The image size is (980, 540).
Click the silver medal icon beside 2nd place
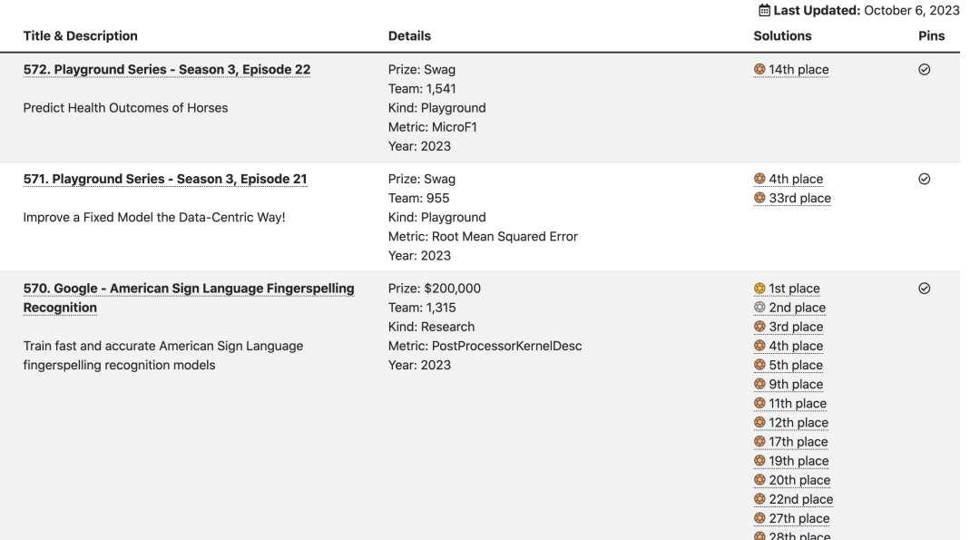[x=759, y=308]
